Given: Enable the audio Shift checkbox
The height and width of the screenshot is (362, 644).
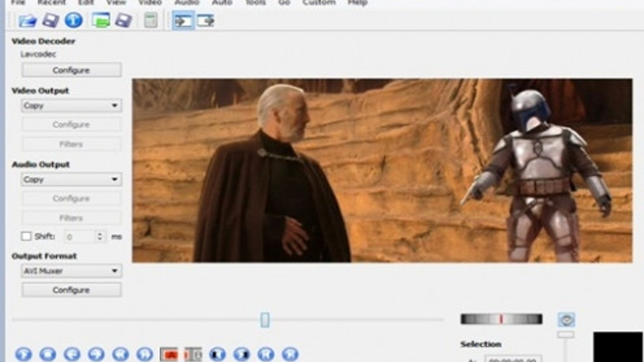Looking at the screenshot, I should coord(26,236).
